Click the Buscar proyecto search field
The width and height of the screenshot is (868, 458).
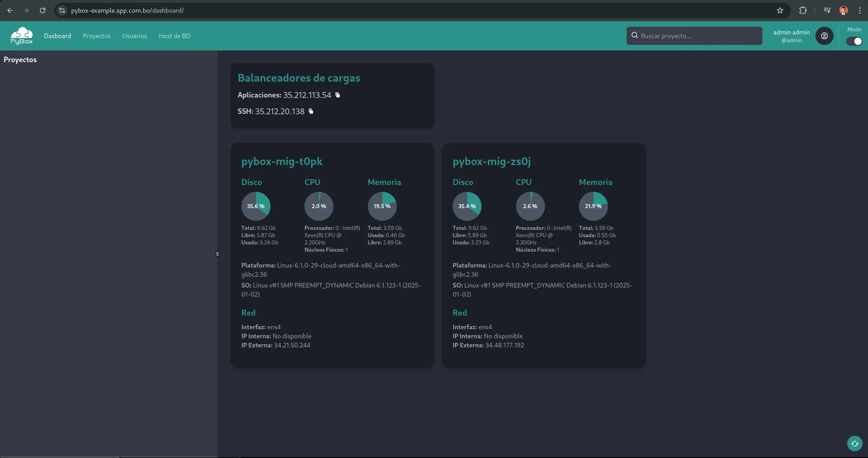694,36
